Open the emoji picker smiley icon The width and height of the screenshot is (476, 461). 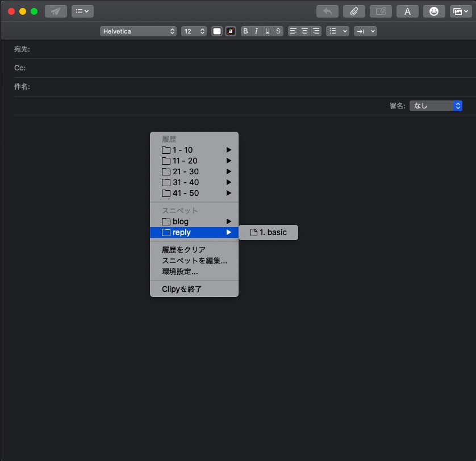(434, 11)
